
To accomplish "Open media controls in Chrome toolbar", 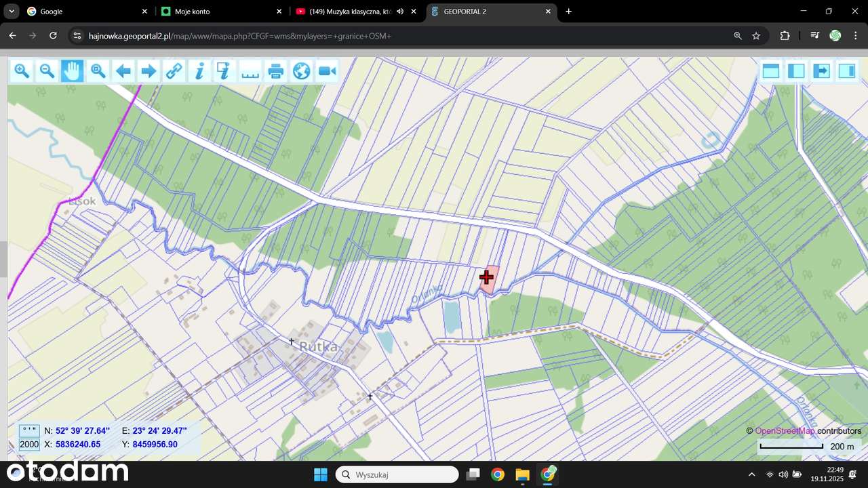I will click(x=815, y=36).
